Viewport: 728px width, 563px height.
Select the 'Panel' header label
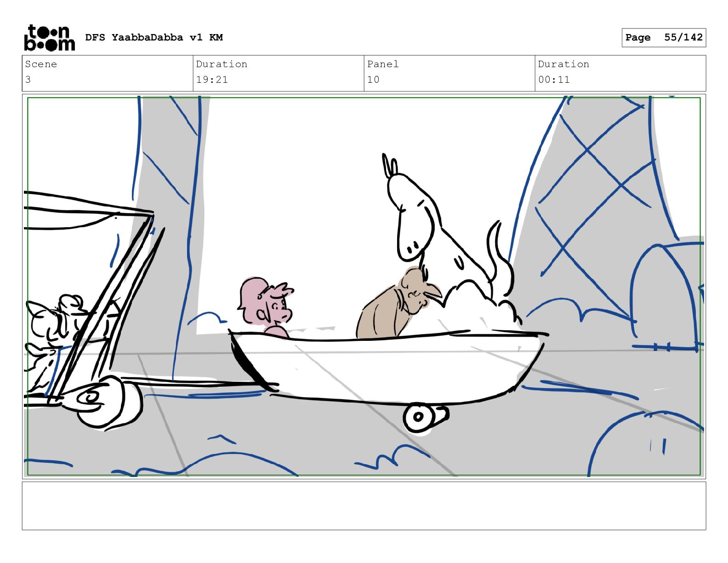tap(383, 64)
